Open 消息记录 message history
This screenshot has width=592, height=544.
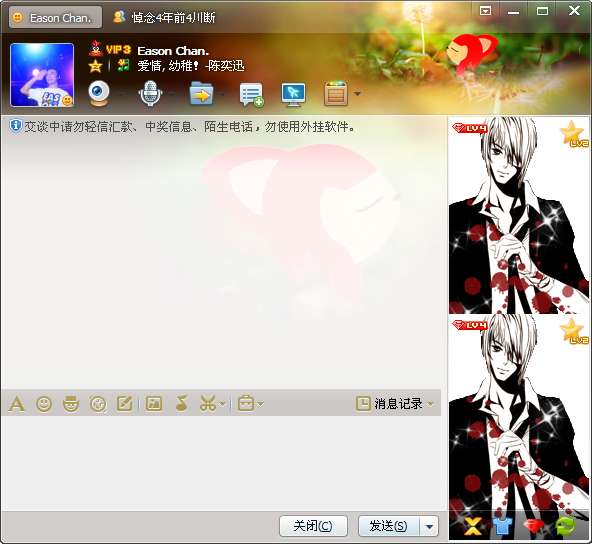(x=389, y=404)
